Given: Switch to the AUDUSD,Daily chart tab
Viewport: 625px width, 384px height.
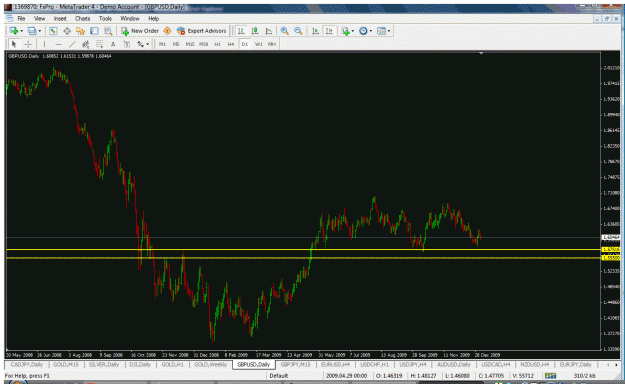Looking at the screenshot, I should 454,365.
